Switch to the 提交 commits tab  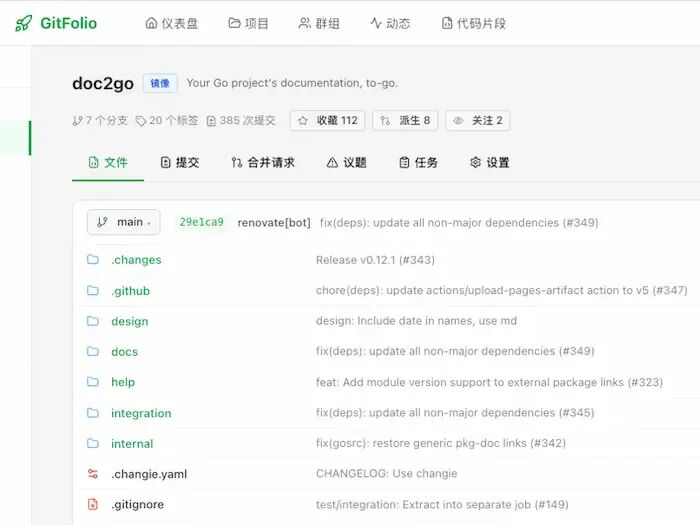(179, 162)
